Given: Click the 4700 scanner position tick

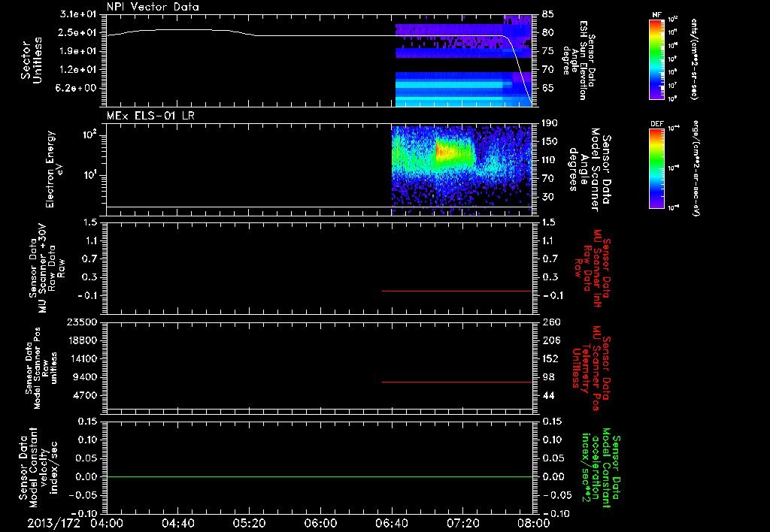Looking at the screenshot, I should (85, 395).
